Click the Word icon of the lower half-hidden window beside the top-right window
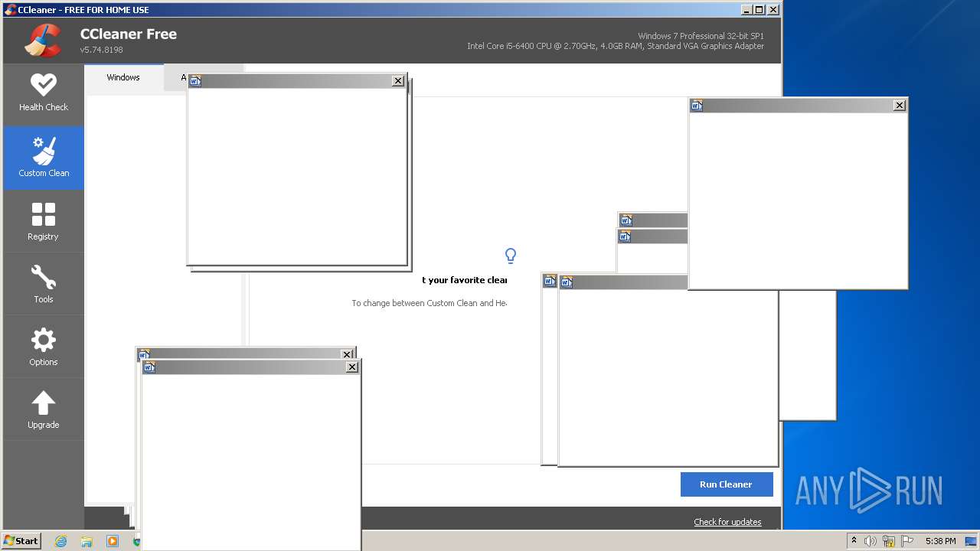 (x=626, y=236)
